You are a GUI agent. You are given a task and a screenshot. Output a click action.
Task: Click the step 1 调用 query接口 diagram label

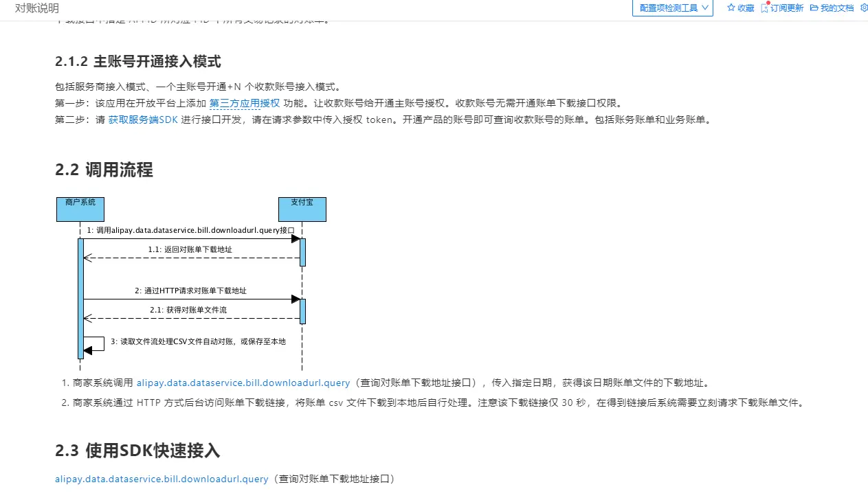click(190, 230)
